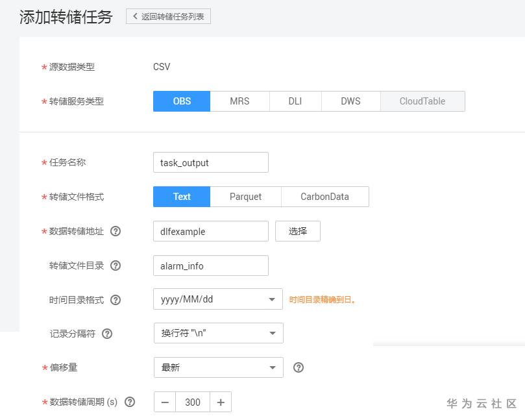Click 选择 button for dump address

298,231
